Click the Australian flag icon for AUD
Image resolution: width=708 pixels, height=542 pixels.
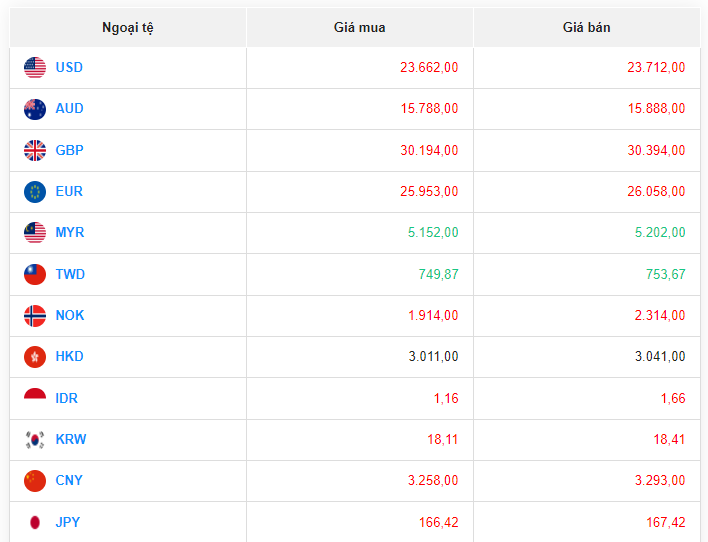click(x=35, y=109)
